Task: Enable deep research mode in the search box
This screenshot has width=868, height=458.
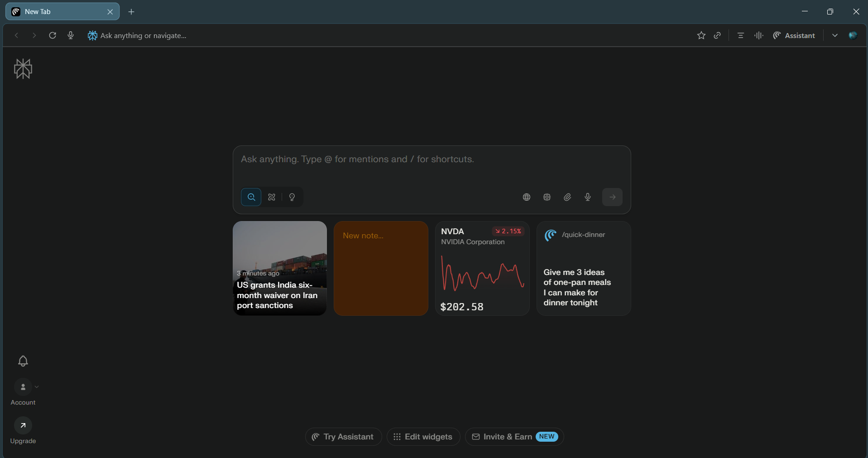Action: point(272,197)
